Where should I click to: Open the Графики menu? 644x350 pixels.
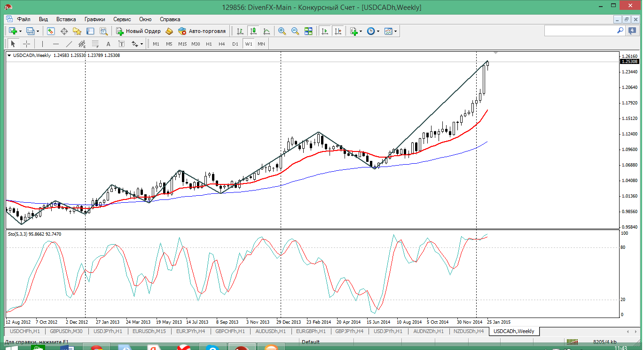point(94,19)
